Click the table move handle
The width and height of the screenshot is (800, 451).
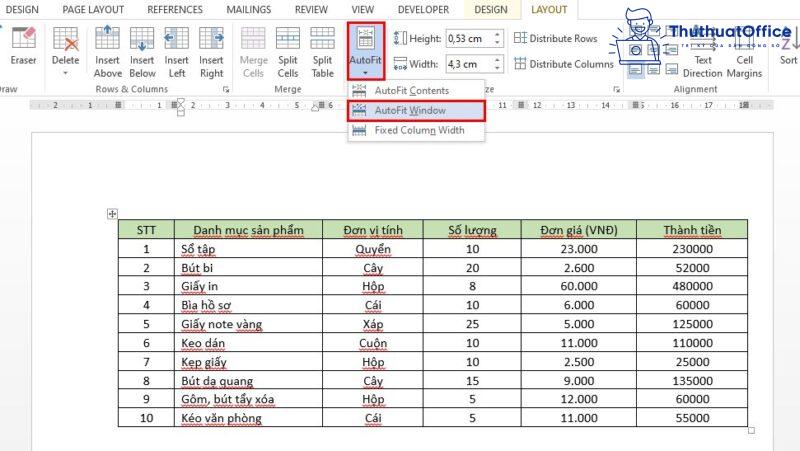112,214
